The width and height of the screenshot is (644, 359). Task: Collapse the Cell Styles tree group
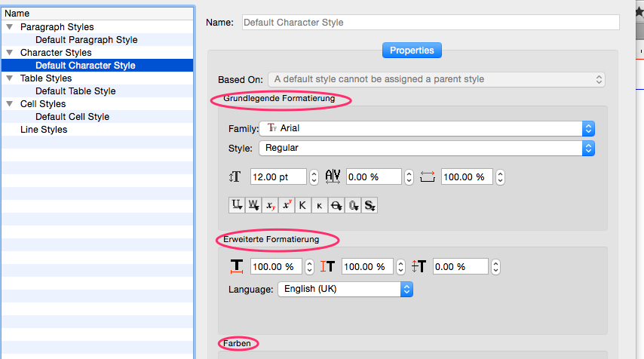coord(9,104)
